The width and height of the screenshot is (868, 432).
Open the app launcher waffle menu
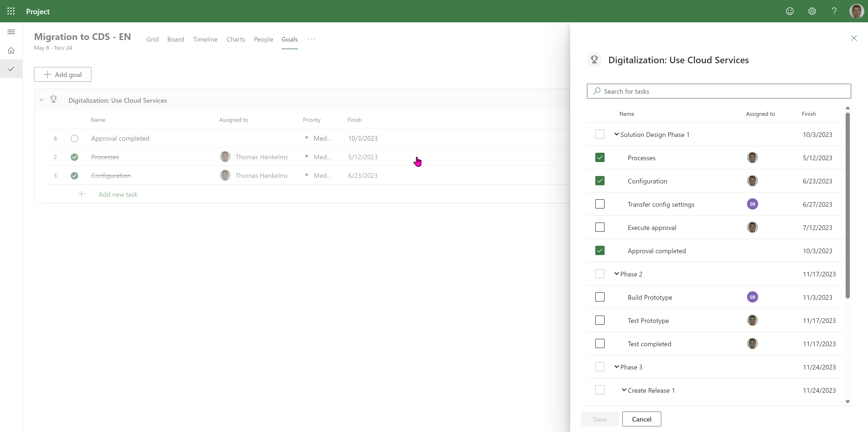11,11
